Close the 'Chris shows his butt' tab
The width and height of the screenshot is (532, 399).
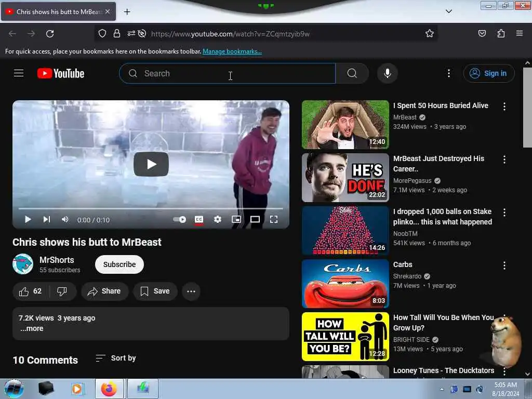click(108, 11)
